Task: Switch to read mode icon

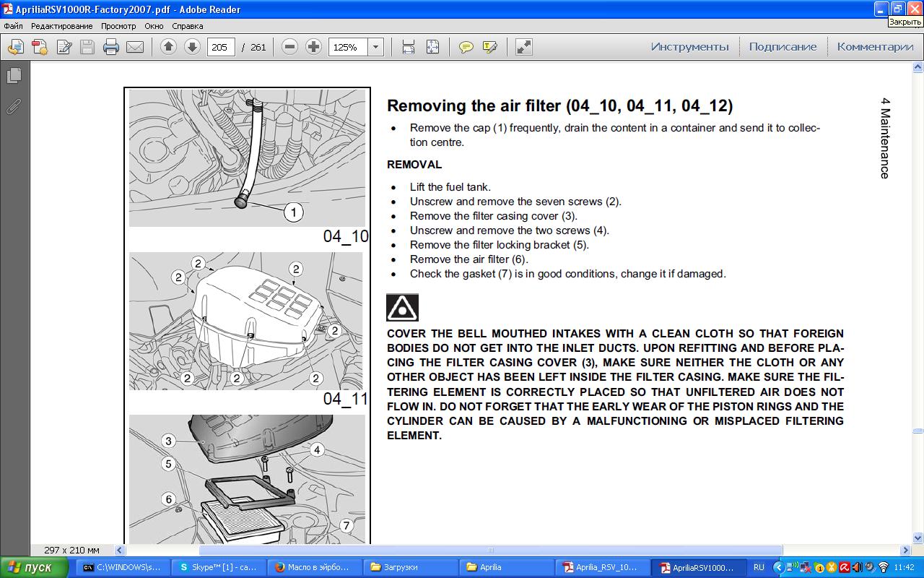Action: click(524, 47)
